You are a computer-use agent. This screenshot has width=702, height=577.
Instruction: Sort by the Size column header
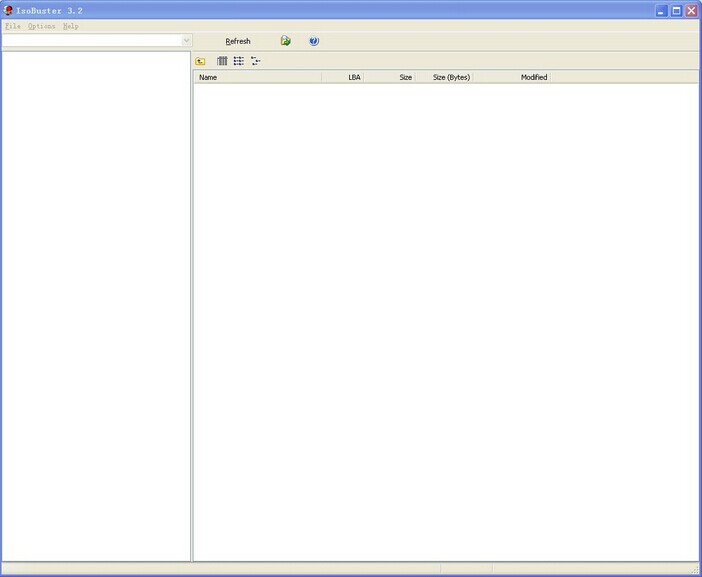405,77
